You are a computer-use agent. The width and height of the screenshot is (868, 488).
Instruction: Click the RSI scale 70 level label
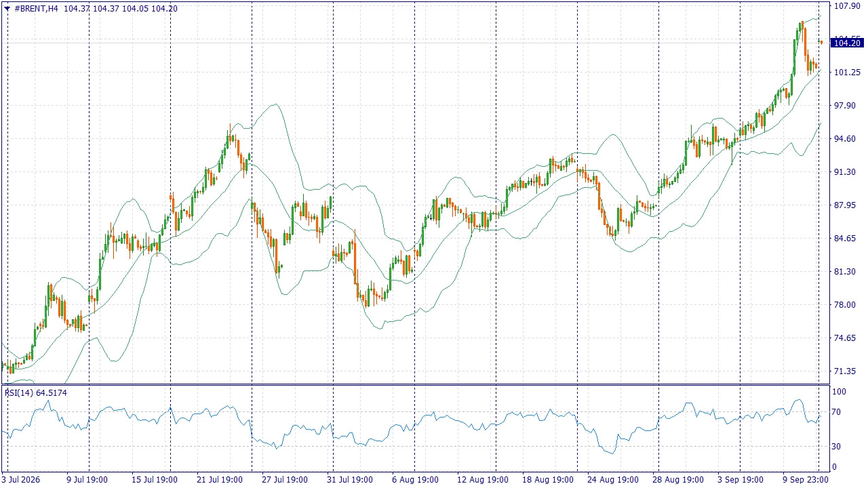pyautogui.click(x=837, y=412)
